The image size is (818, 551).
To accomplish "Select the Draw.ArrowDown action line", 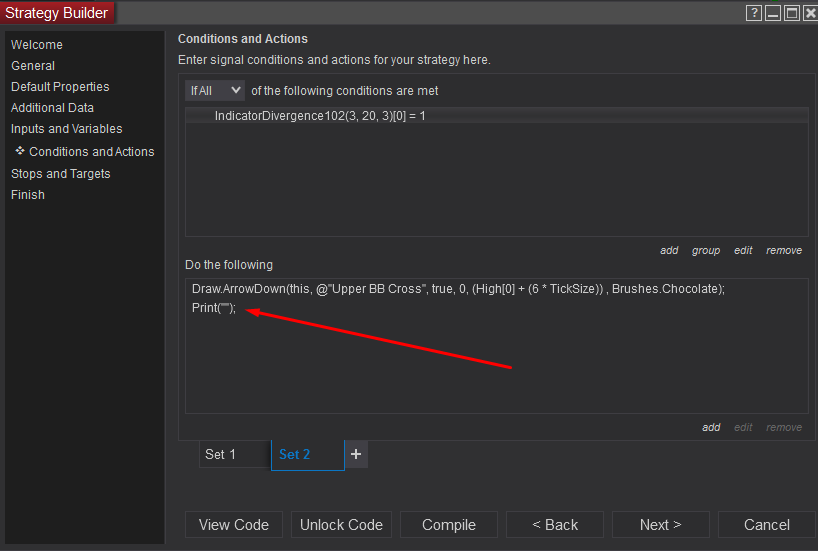I will click(458, 289).
